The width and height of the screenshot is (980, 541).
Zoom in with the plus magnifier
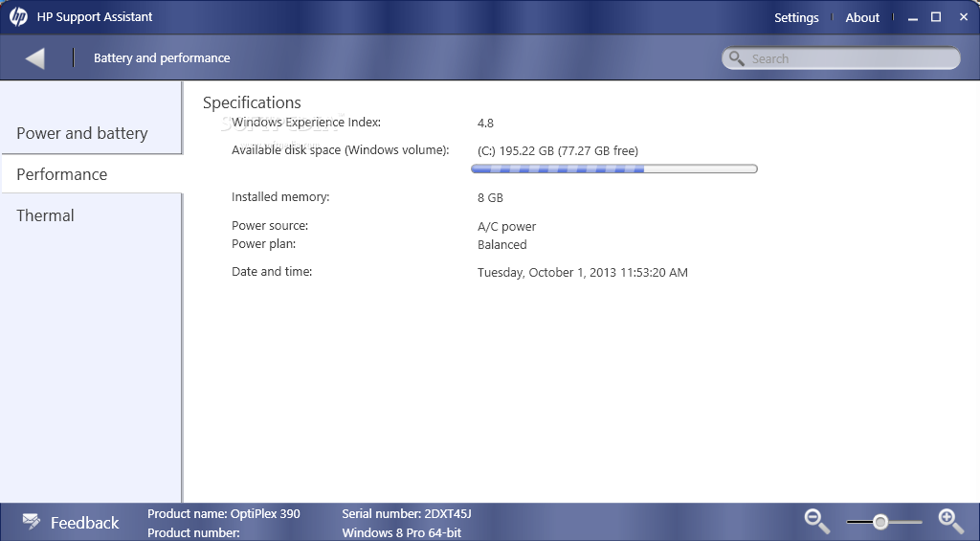click(x=950, y=521)
